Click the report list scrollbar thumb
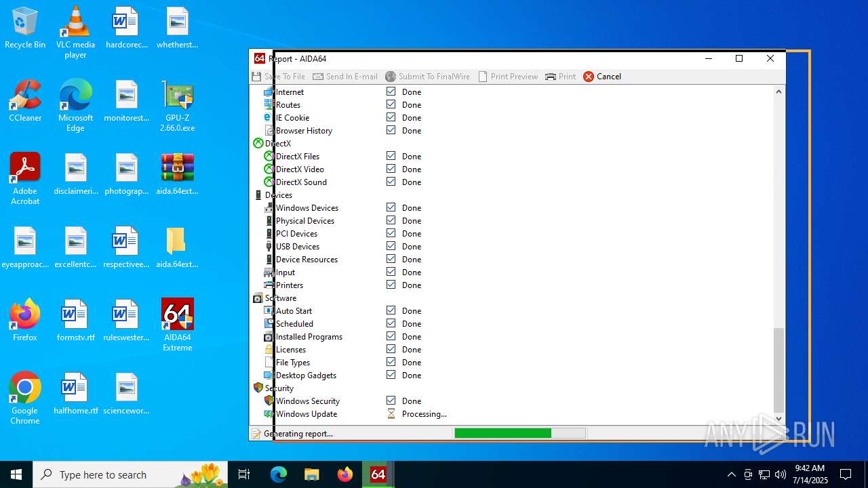868x488 pixels. click(778, 369)
